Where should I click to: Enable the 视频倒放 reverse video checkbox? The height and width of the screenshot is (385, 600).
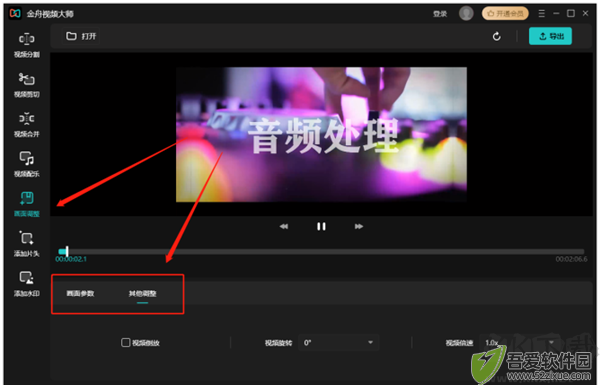pyautogui.click(x=126, y=343)
